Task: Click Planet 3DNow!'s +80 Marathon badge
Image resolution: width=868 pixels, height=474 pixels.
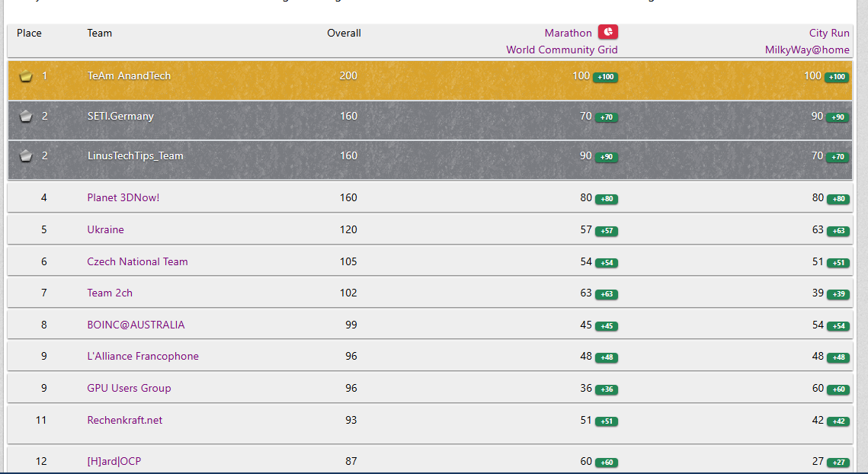Action: tap(607, 199)
